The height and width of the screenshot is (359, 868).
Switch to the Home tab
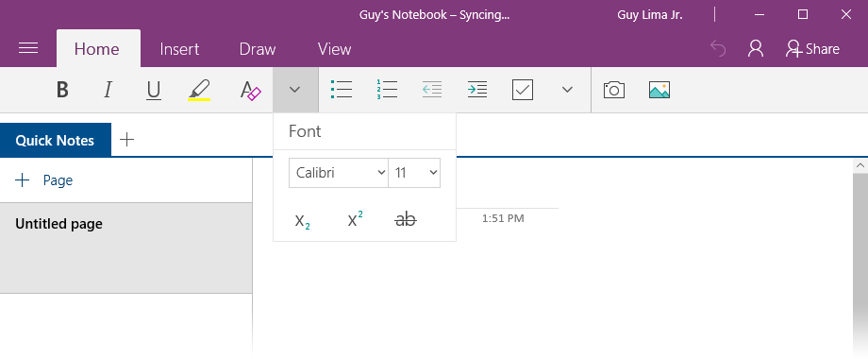tap(97, 49)
